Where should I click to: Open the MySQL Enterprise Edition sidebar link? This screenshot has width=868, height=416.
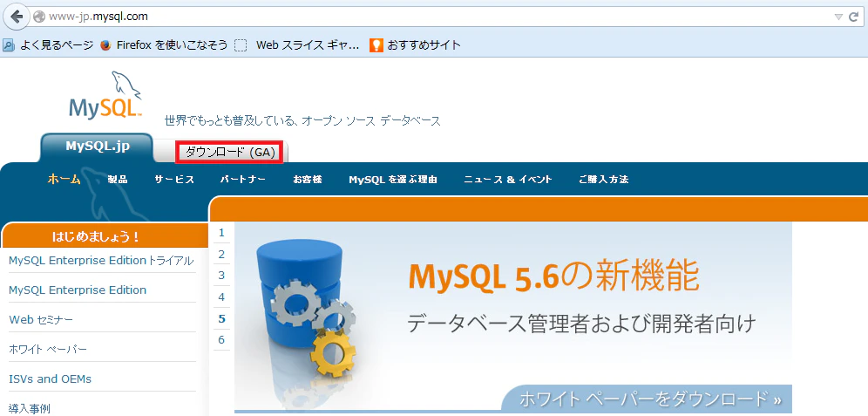click(78, 290)
